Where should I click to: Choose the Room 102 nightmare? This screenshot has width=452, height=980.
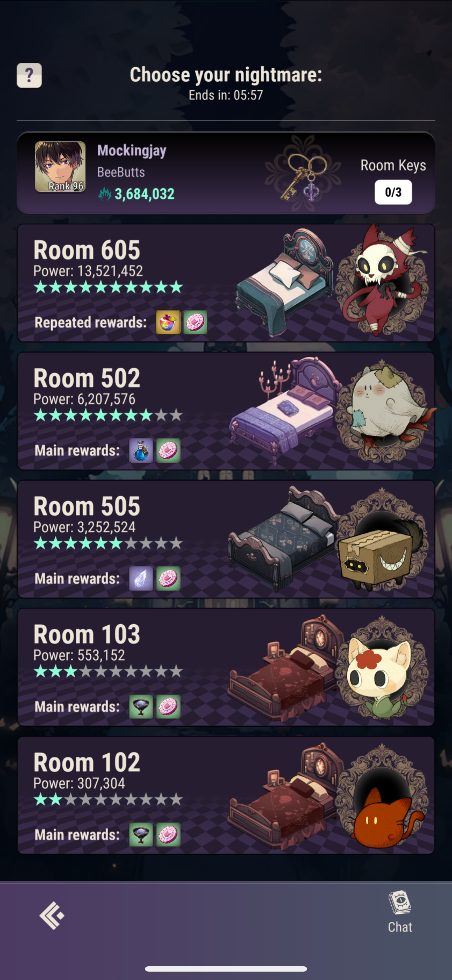click(226, 795)
